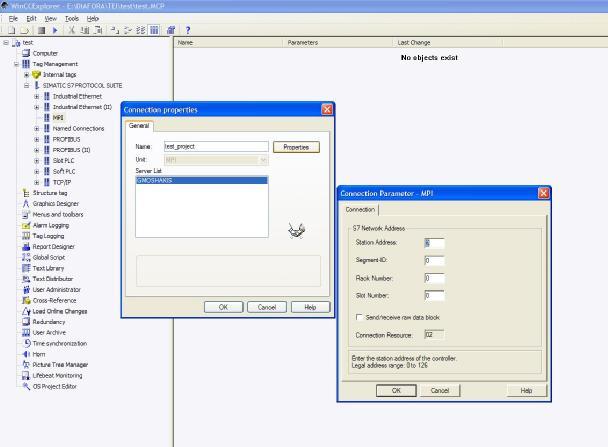608x447 pixels.
Task: Click Cancel in Connection properties dialog
Action: [x=267, y=307]
